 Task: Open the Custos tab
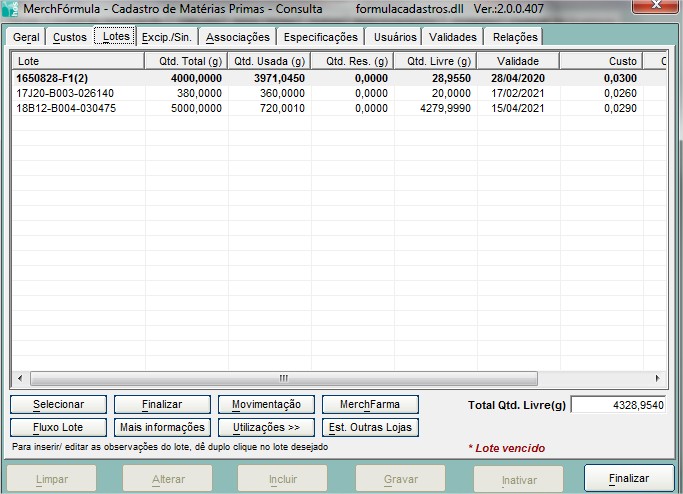[x=69, y=37]
